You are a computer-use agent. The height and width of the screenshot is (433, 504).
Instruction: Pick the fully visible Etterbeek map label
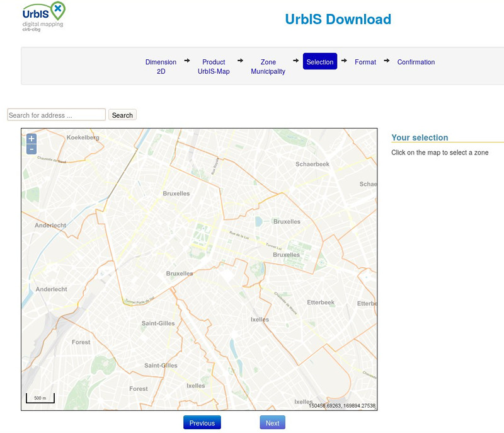coord(321,303)
